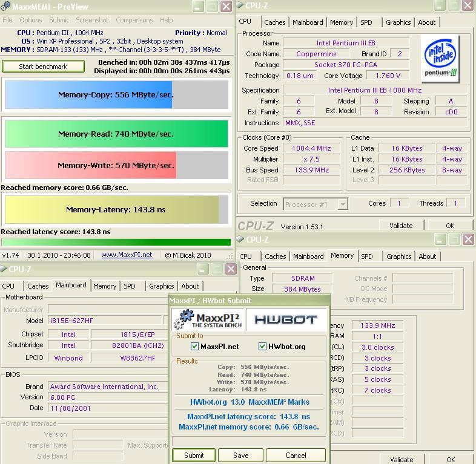Click the Package Socket 370 FC-PGA value
This screenshot has height=464, width=476.
pyautogui.click(x=346, y=65)
